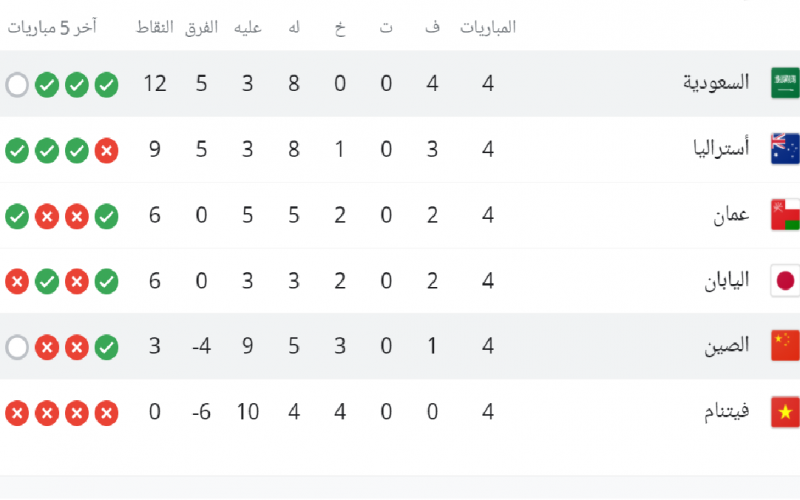Screen dimensions: 800x500
Task: Click the آخر 5 مباريات column header
Action: [52, 28]
